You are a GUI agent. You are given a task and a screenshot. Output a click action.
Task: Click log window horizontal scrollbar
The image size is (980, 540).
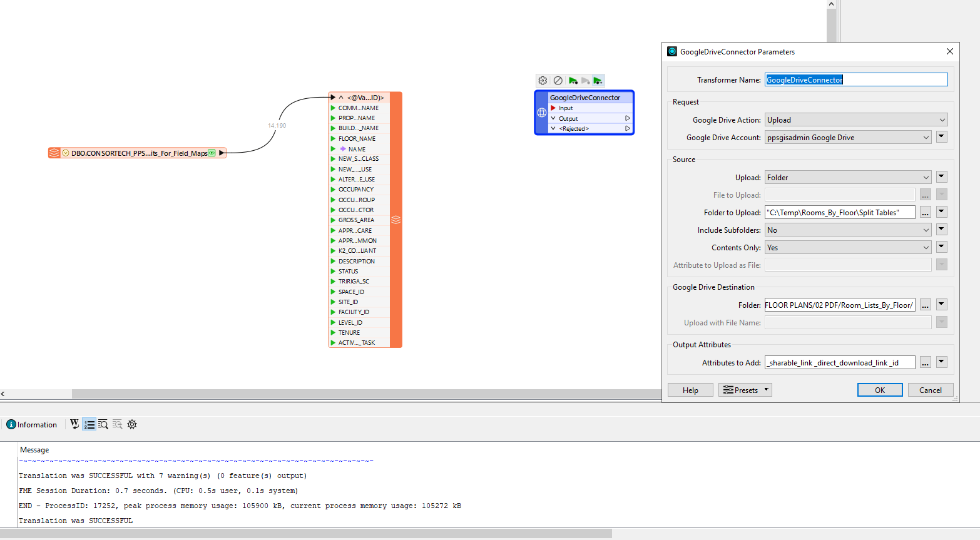click(306, 533)
